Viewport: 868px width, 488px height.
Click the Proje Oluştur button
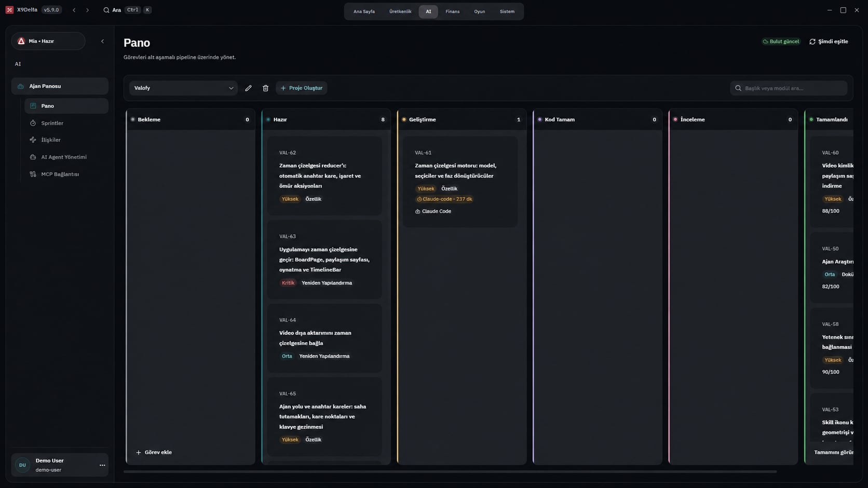click(302, 88)
